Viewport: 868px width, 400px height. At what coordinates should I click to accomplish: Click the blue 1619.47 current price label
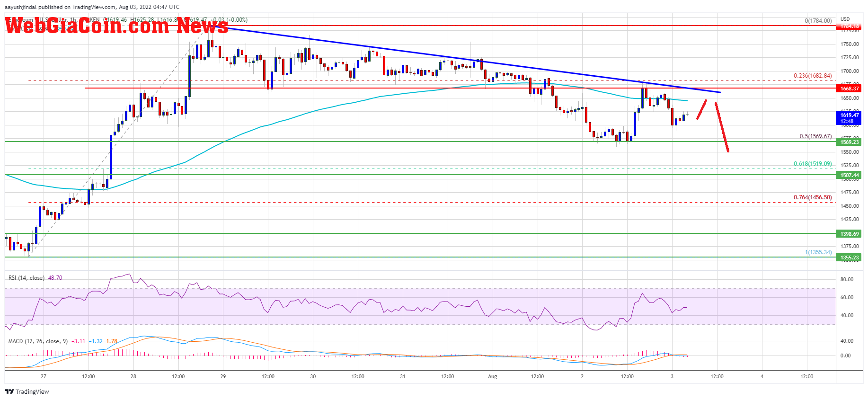click(850, 118)
